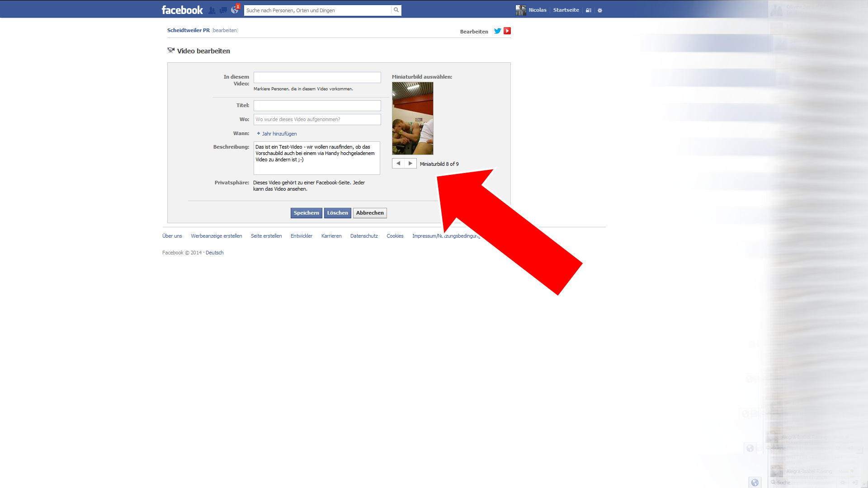
Task: Show previous Miniaturbild
Action: click(x=398, y=164)
